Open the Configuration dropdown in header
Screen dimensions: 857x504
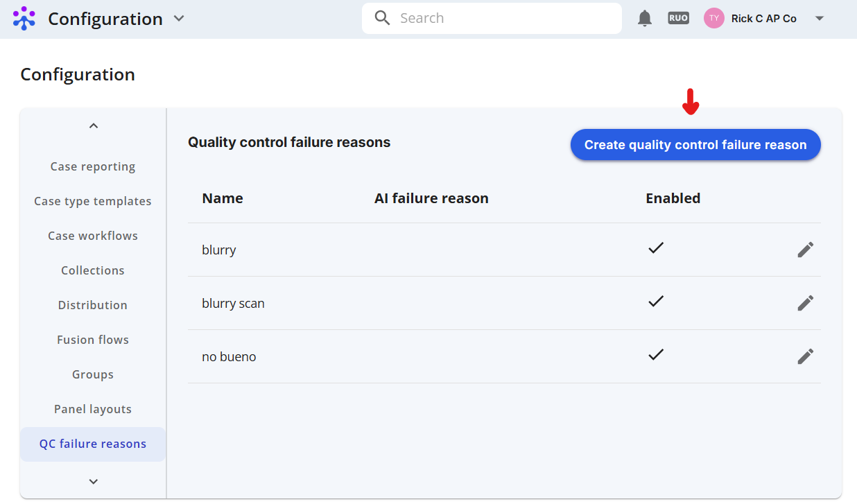pyautogui.click(x=179, y=19)
